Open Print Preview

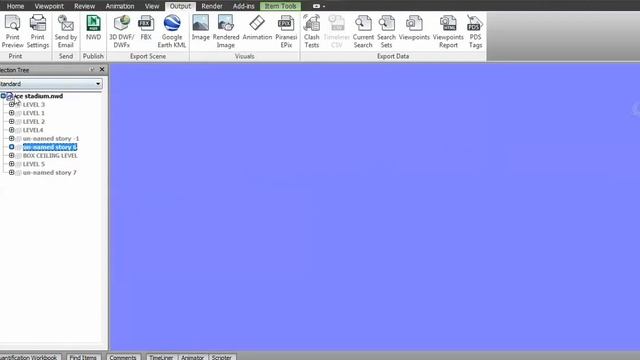[12, 31]
